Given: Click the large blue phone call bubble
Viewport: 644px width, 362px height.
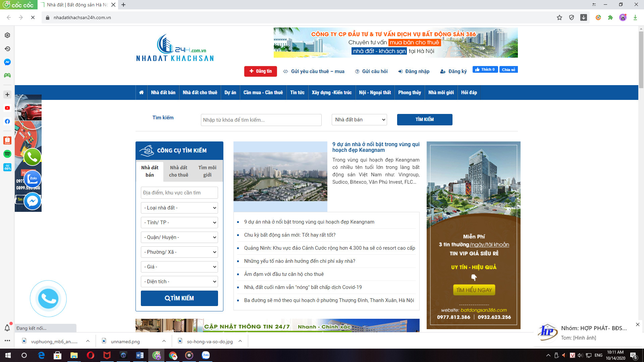Looking at the screenshot, I should click(48, 299).
